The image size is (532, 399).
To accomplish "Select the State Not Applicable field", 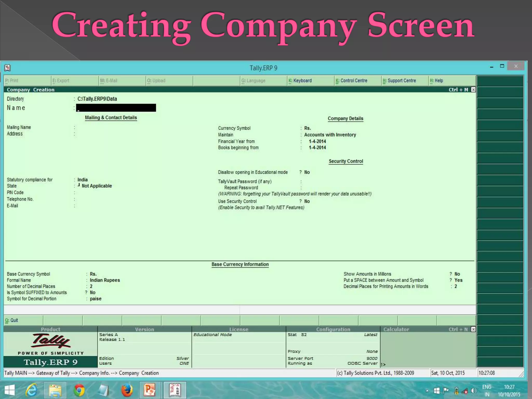I will [x=97, y=186].
